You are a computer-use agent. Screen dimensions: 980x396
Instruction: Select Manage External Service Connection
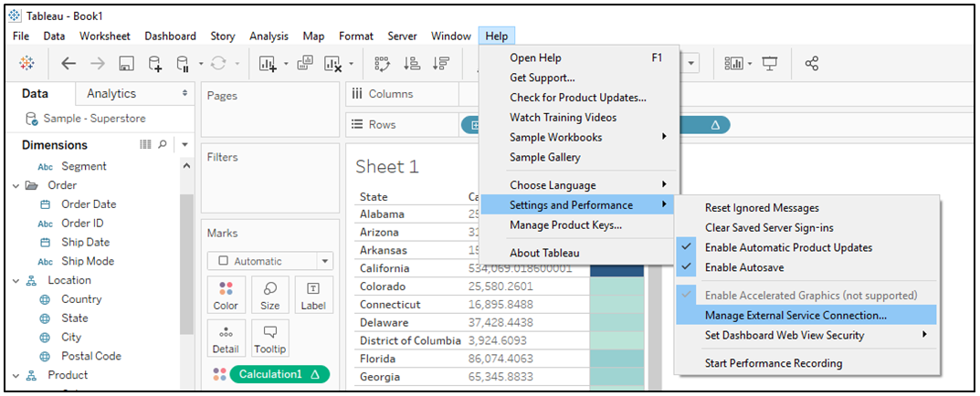[x=796, y=316]
